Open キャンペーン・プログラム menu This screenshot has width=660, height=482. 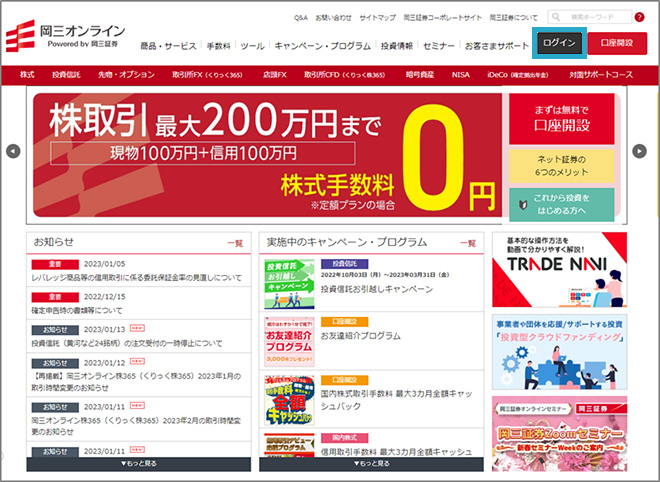(323, 46)
